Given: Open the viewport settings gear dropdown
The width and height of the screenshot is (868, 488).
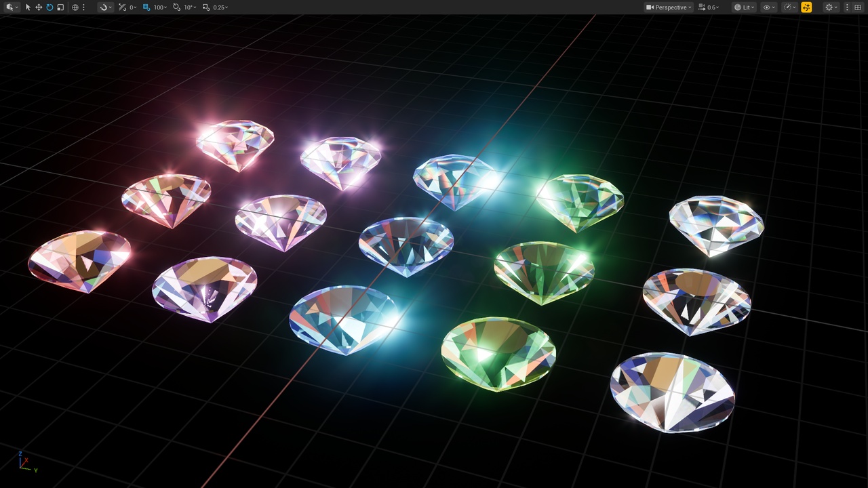Looking at the screenshot, I should [x=831, y=7].
